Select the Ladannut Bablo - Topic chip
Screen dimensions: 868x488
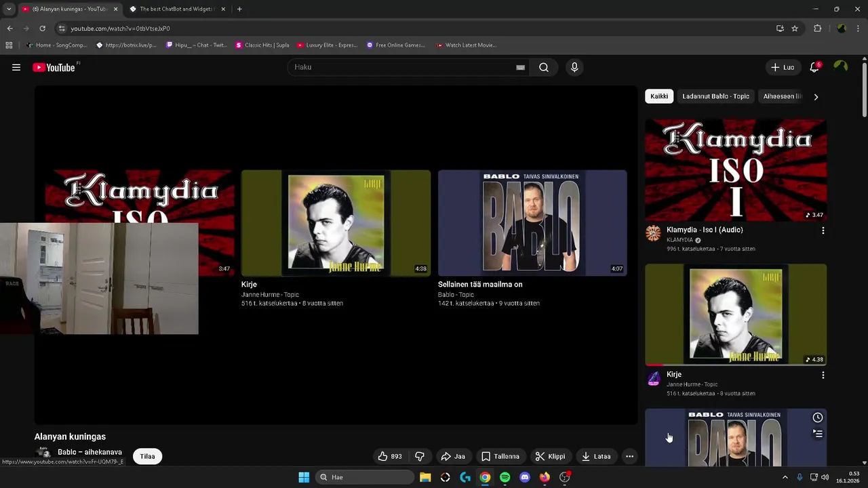point(715,96)
